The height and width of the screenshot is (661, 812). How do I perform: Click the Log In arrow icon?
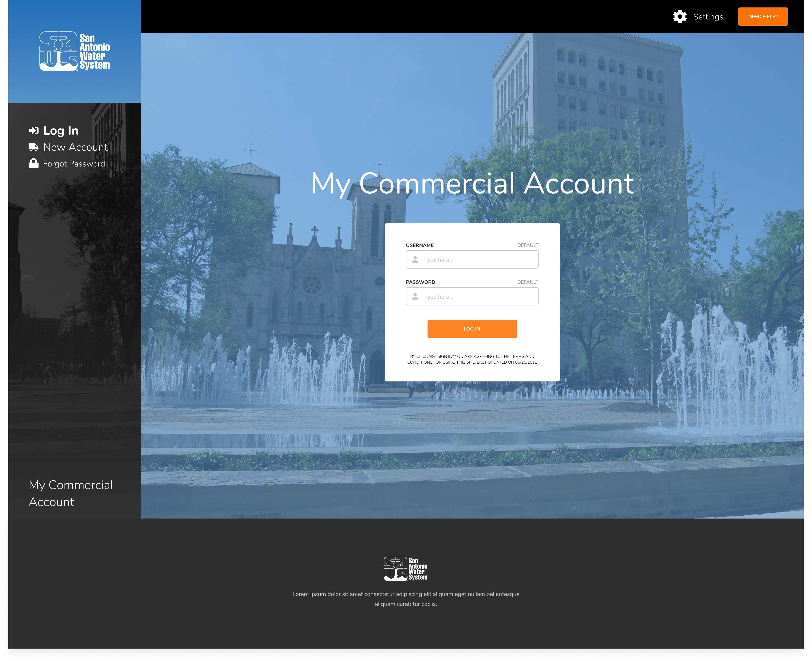click(34, 131)
